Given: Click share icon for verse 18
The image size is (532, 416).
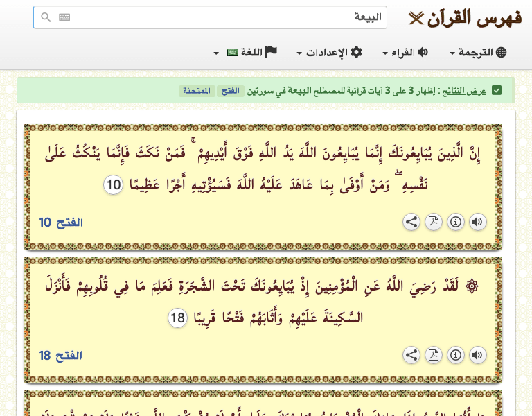Looking at the screenshot, I should tap(411, 355).
